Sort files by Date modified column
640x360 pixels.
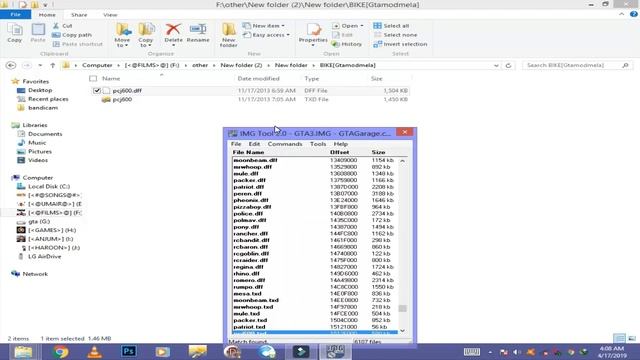(x=258, y=78)
